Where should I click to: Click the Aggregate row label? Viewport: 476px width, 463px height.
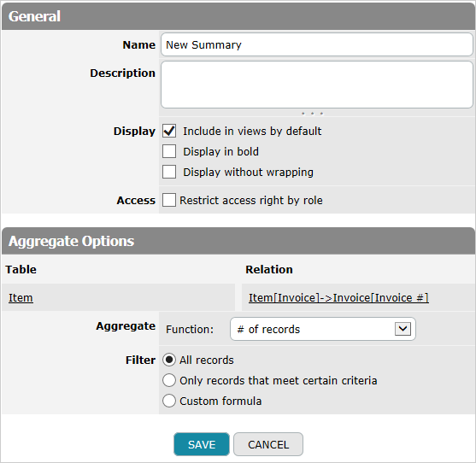click(x=126, y=326)
